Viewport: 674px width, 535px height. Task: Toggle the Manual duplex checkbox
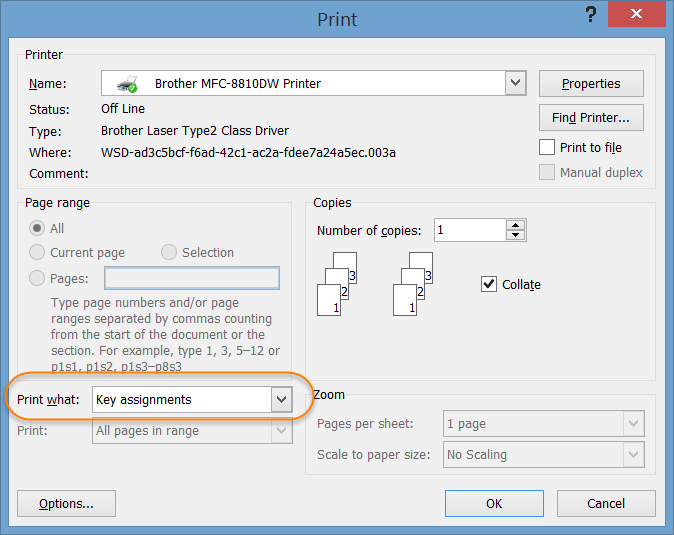[x=547, y=172]
